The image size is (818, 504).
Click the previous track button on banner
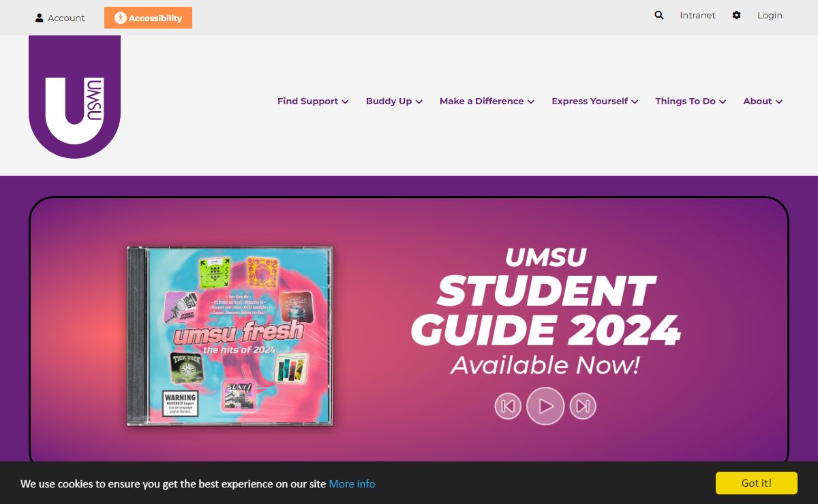coord(508,407)
